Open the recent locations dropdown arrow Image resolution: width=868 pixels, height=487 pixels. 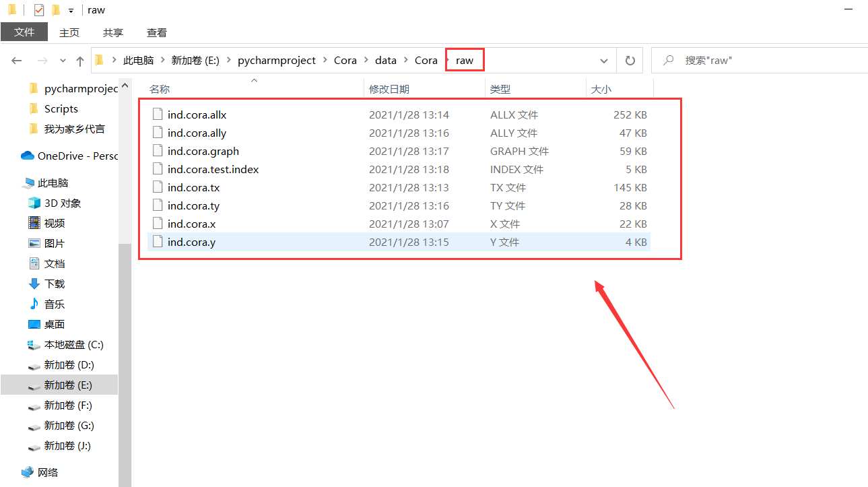63,61
